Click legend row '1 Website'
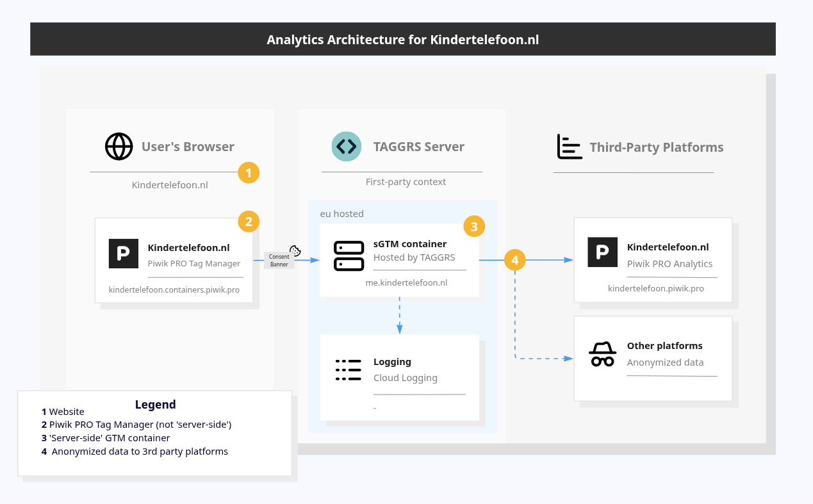Image resolution: width=813 pixels, height=504 pixels. 63,412
